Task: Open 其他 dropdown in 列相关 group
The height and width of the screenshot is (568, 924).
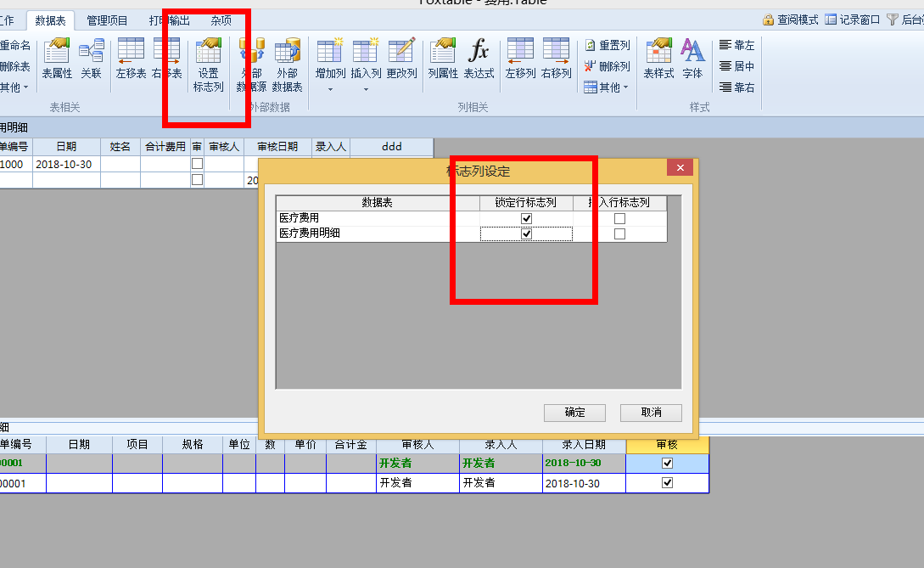Action: (x=607, y=87)
